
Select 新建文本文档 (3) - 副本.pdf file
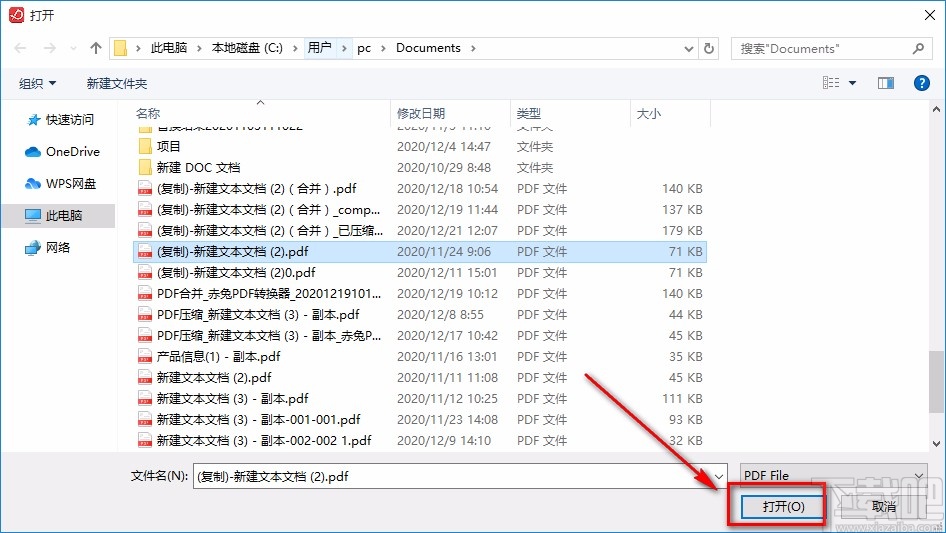tap(419, 399)
